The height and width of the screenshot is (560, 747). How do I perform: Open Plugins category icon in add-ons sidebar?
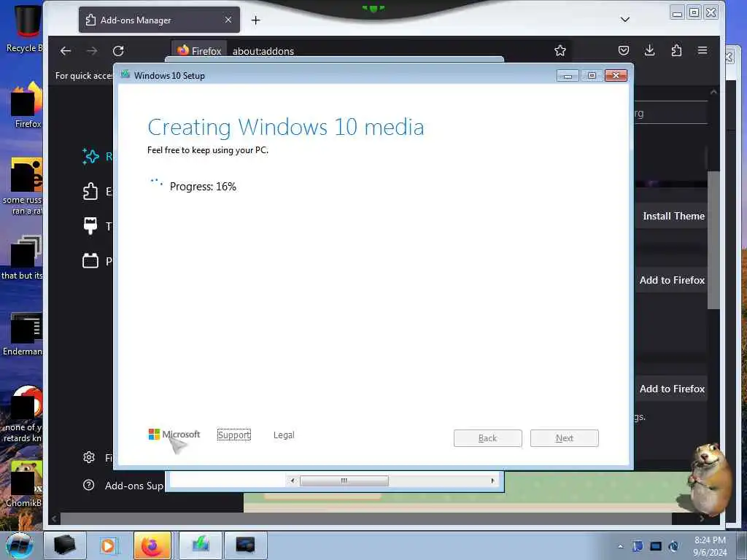pyautogui.click(x=90, y=261)
